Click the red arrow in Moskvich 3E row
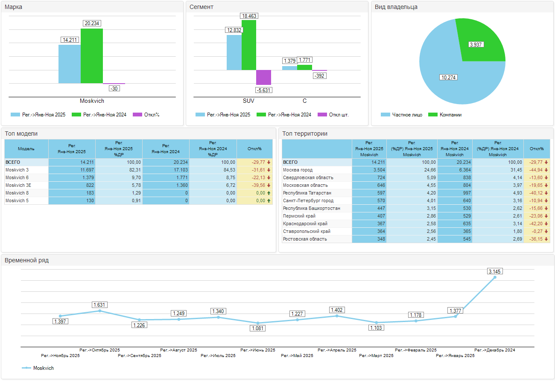This screenshot has width=555, height=392. (269, 185)
